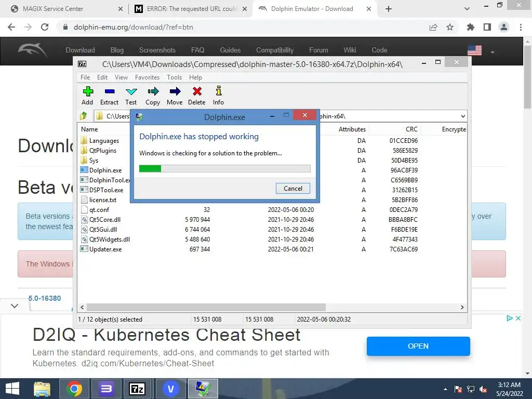Click the OPEN button in the ad
532x399 pixels.
point(418,346)
